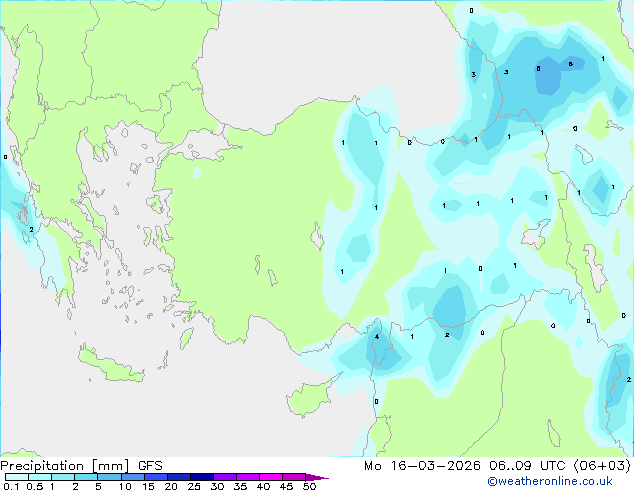Click the '40' legend scale label
The height and width of the screenshot is (490, 634).
[x=263, y=486]
